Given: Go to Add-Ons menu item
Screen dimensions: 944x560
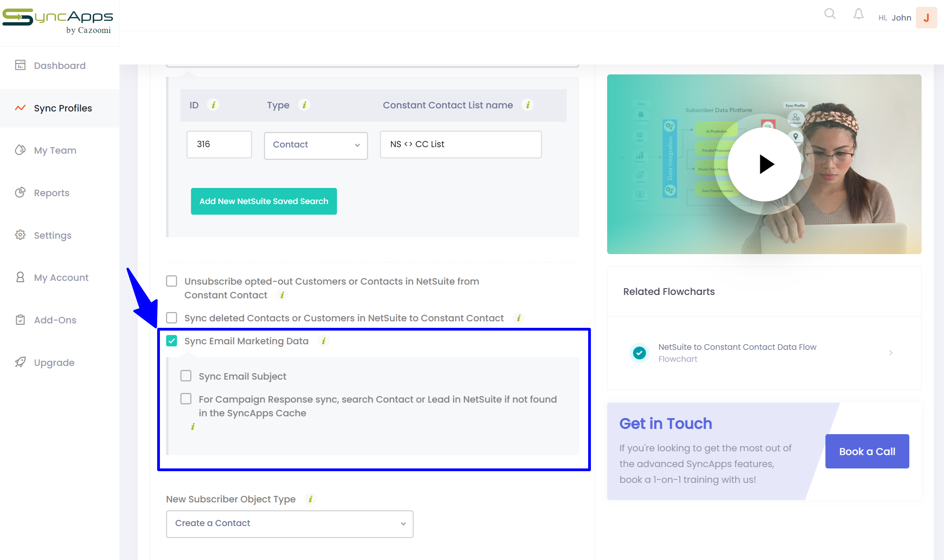Looking at the screenshot, I should pos(60,320).
